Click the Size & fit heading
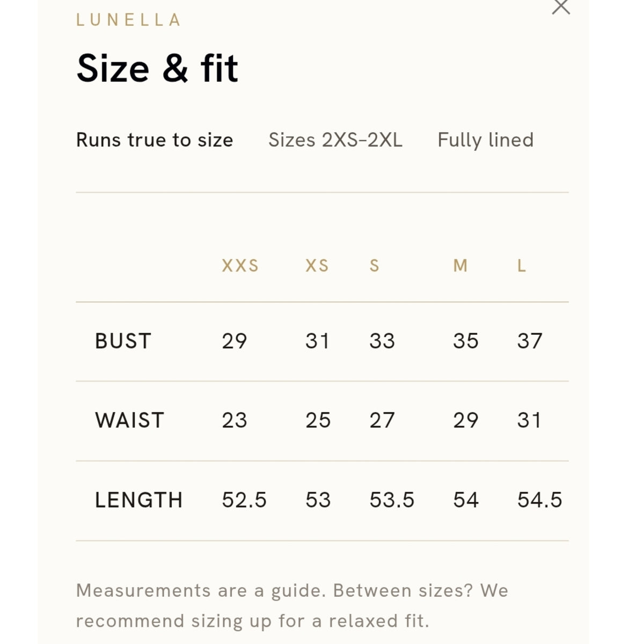 pos(157,69)
